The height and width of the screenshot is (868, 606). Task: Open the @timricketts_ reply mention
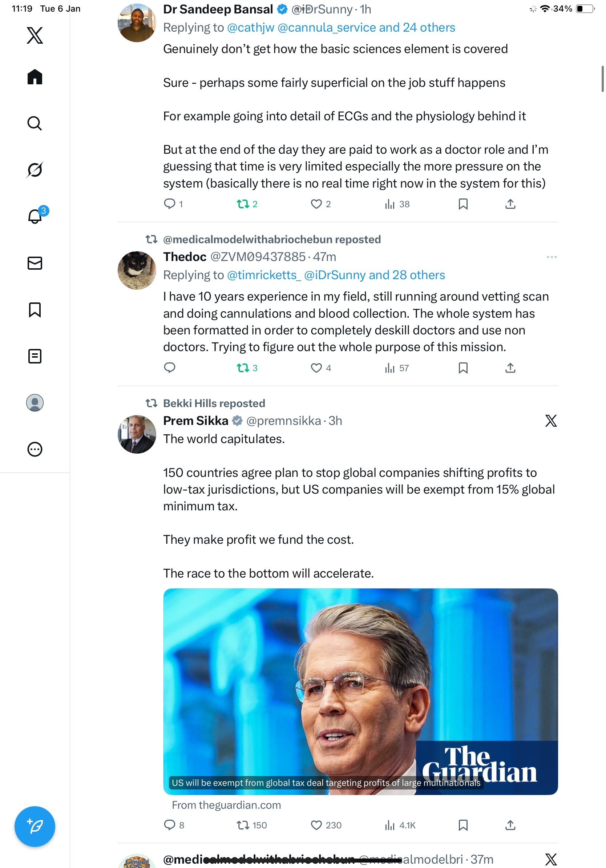point(264,275)
